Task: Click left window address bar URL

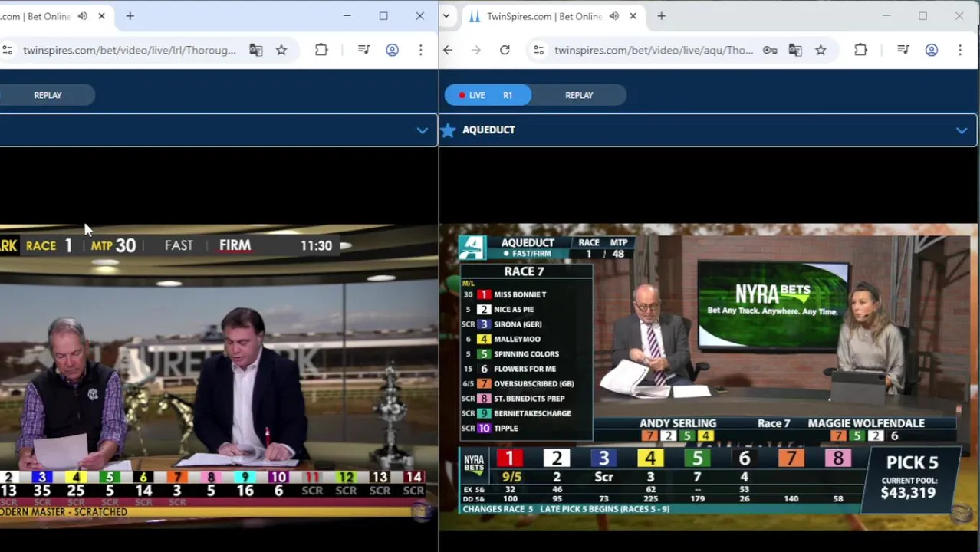Action: point(130,50)
